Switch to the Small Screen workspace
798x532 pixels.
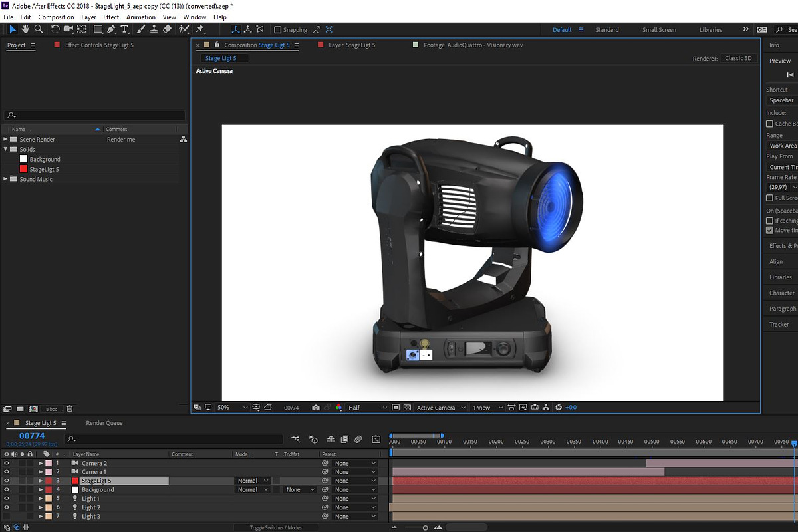(659, 30)
